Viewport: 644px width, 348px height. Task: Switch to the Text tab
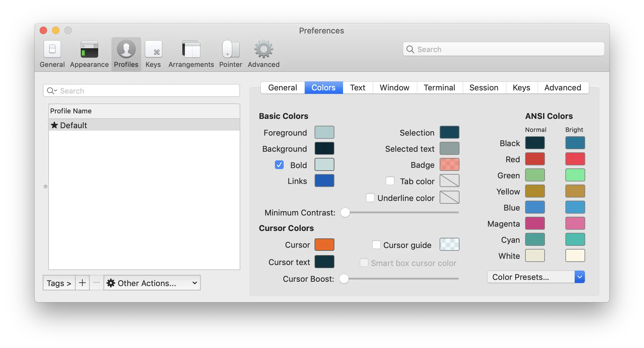[358, 88]
